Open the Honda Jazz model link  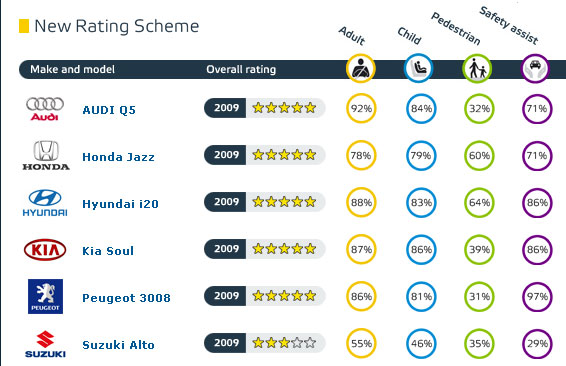118,157
